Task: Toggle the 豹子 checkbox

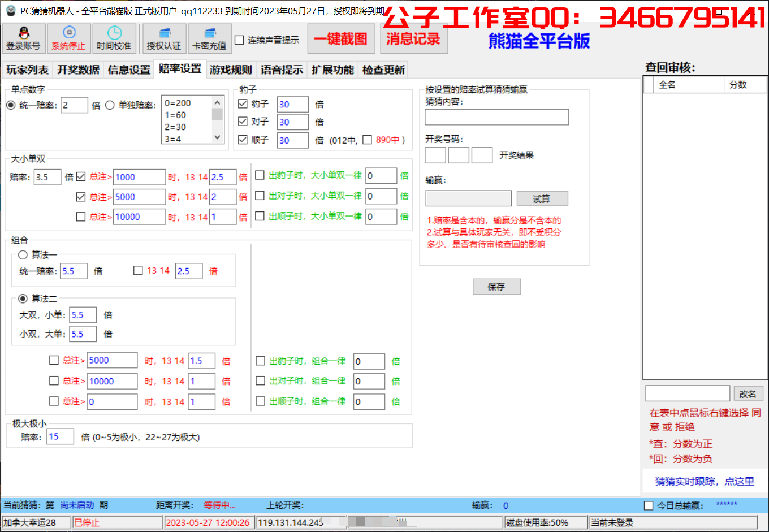Action: click(243, 104)
